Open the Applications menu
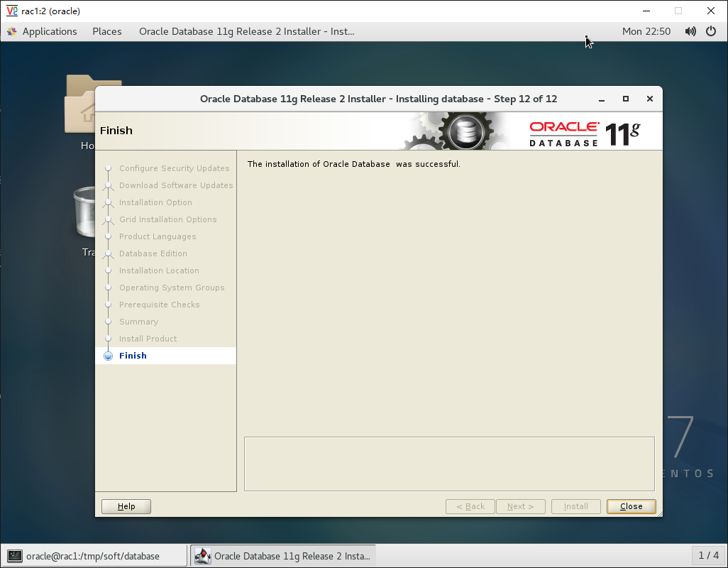 click(x=50, y=31)
